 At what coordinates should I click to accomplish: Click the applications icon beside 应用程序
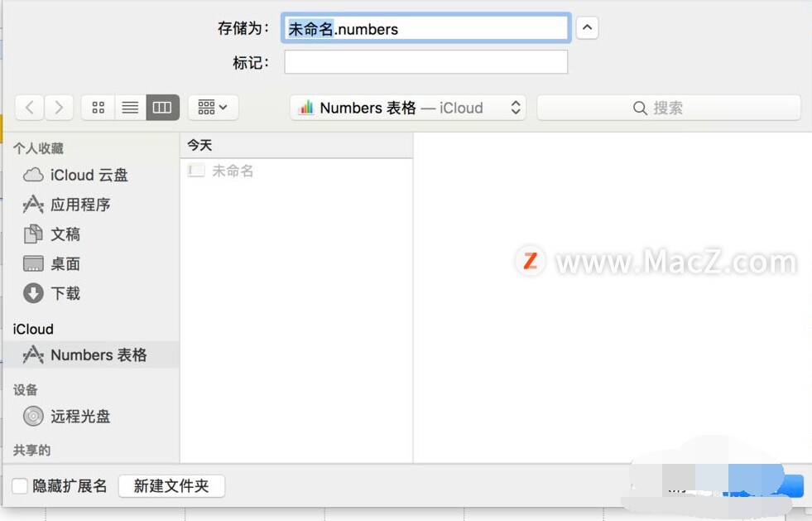(33, 205)
